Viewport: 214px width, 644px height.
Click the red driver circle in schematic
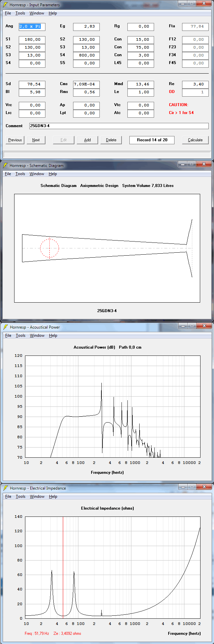tap(50, 248)
